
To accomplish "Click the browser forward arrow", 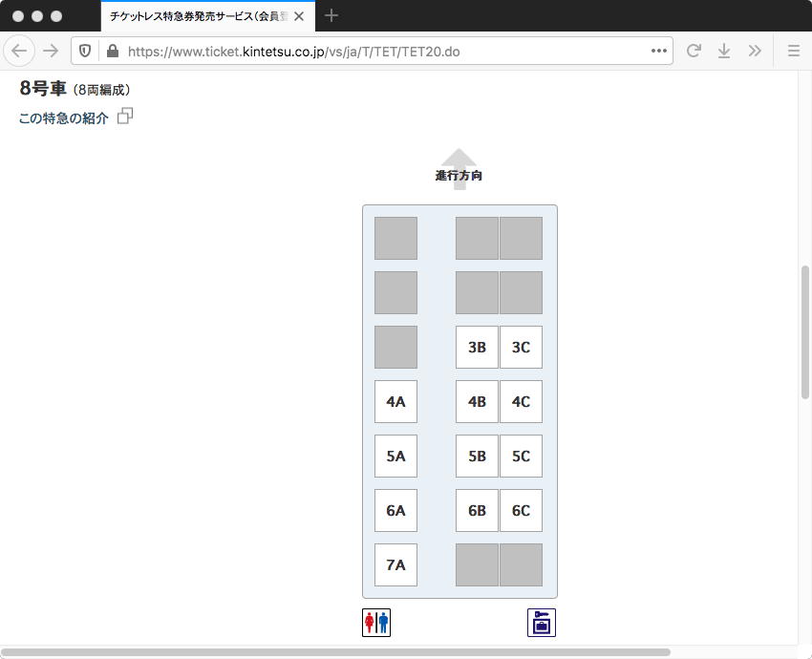I will coord(51,51).
